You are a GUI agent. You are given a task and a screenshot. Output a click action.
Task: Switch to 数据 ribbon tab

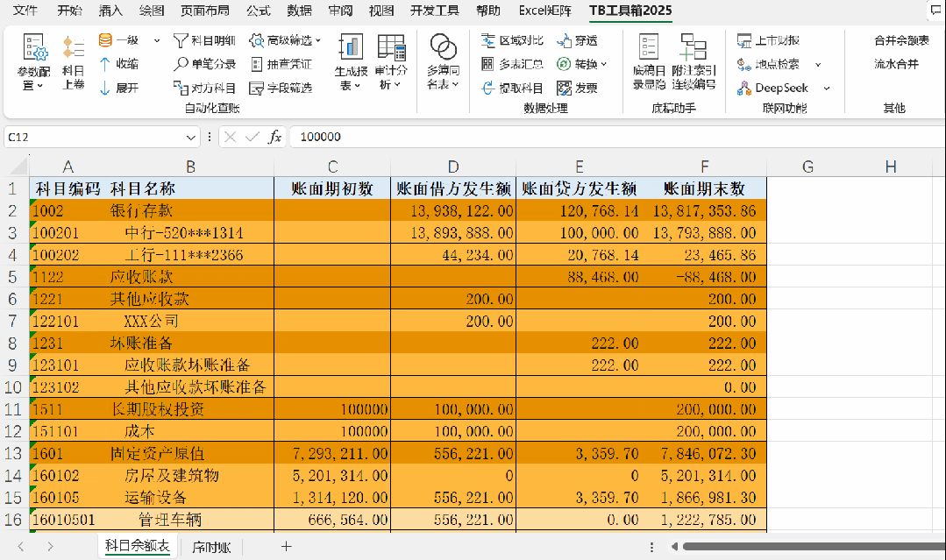click(299, 11)
